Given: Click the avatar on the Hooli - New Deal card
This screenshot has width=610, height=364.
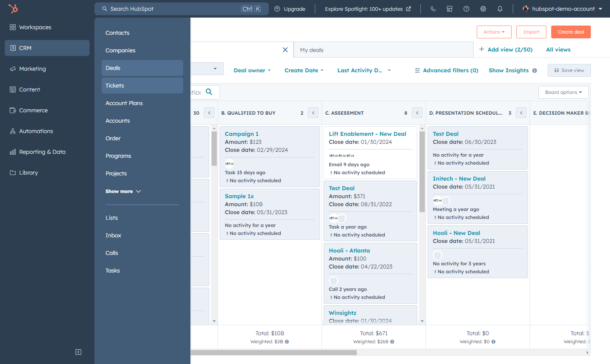Looking at the screenshot, I should point(438,255).
